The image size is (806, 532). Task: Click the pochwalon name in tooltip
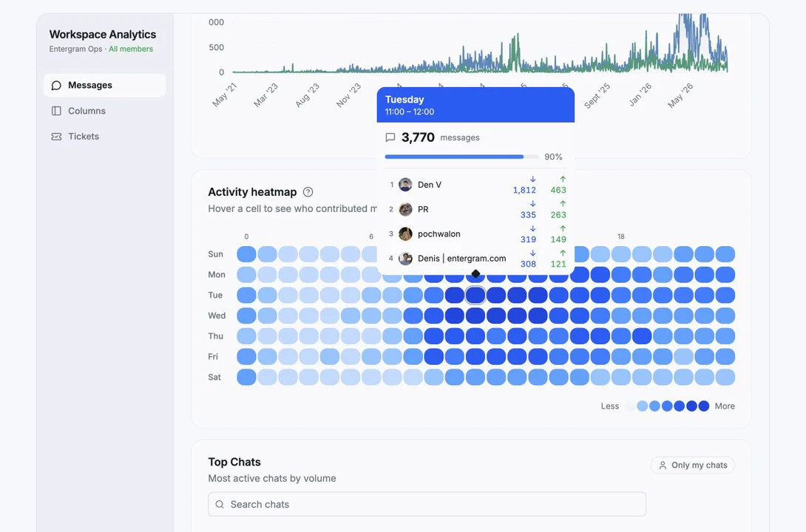tap(439, 234)
